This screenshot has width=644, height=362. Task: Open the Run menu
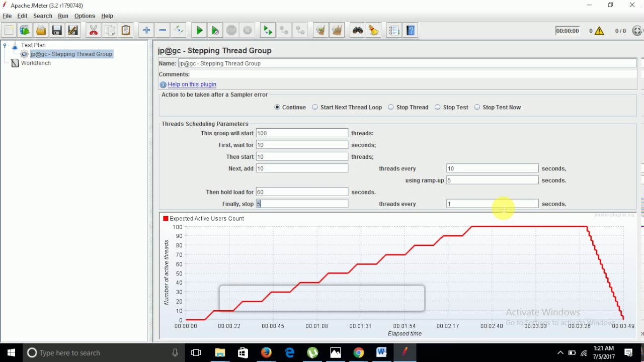63,16
